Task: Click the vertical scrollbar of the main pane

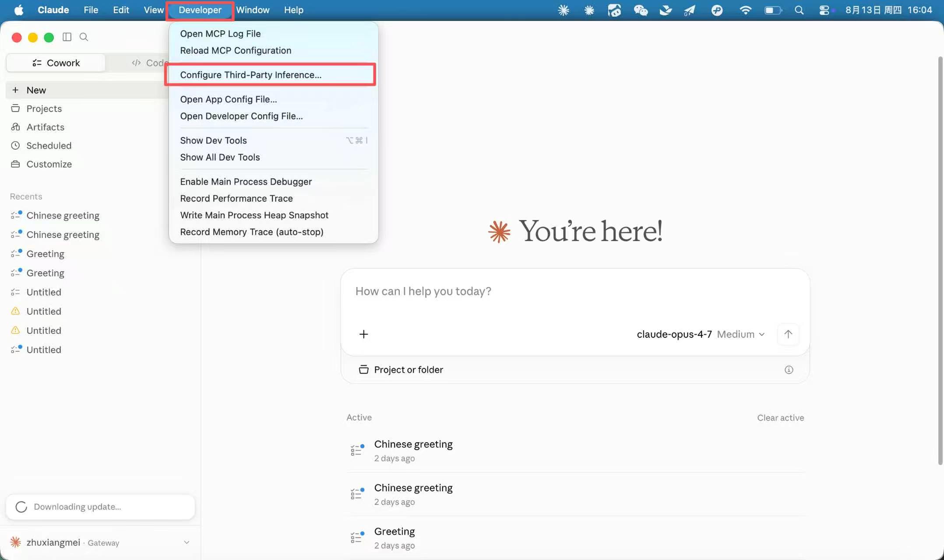Action: click(x=940, y=261)
